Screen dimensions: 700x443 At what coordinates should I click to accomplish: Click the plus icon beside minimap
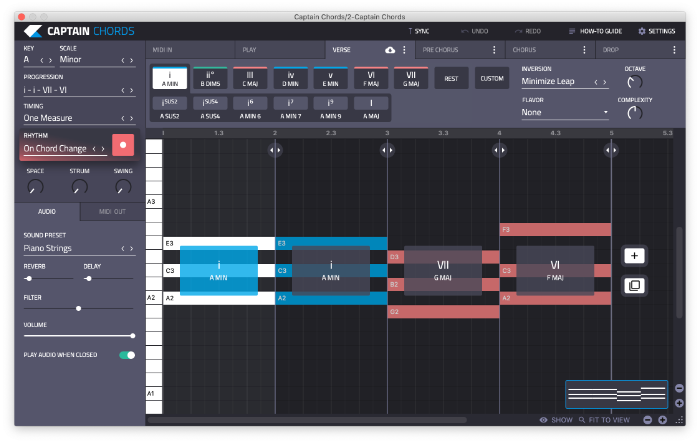pos(679,403)
